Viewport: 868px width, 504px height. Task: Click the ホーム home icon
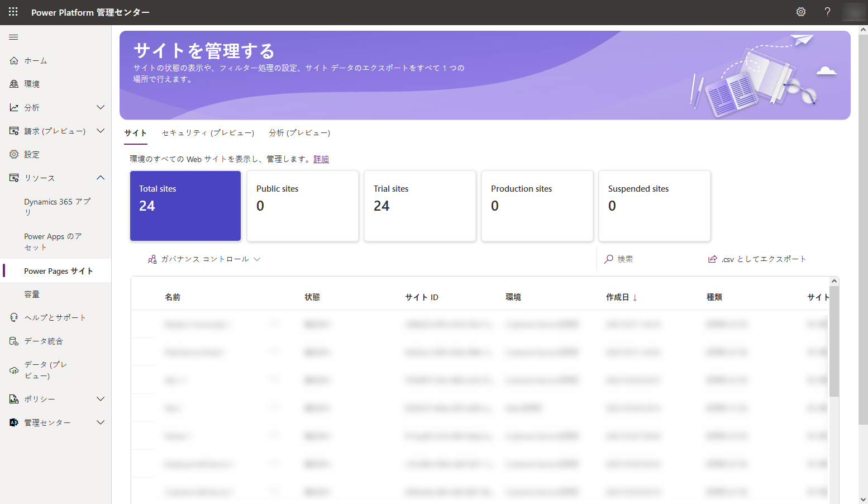pyautogui.click(x=14, y=60)
